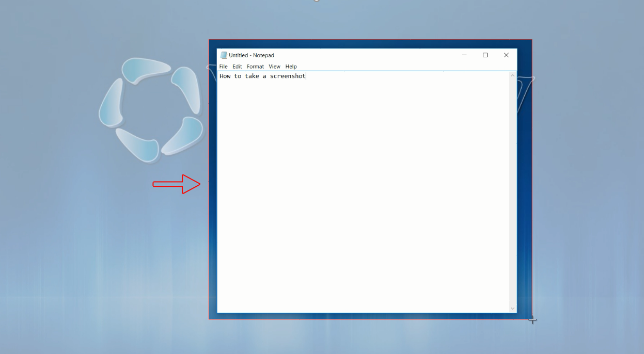Click the scrollbar down arrow in Notepad
644x354 pixels.
(513, 308)
